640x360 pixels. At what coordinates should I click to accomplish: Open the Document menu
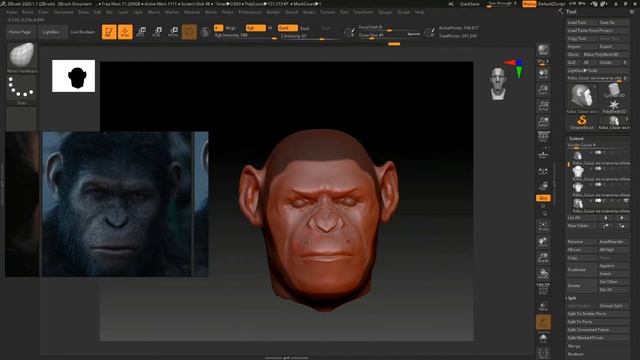63,12
